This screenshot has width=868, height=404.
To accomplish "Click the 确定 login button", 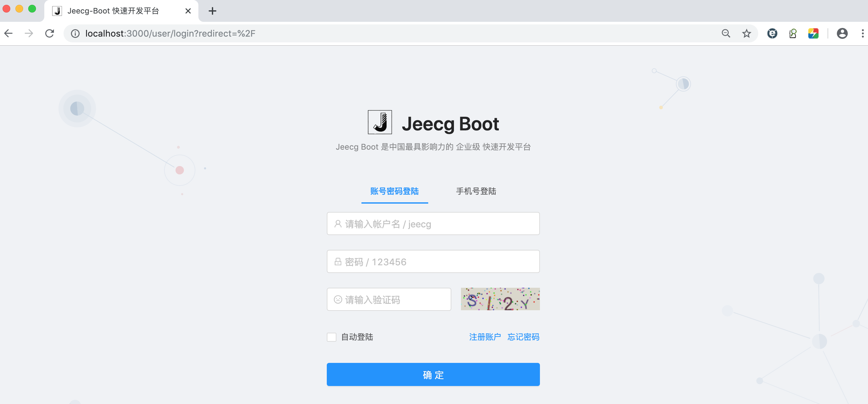I will 433,374.
